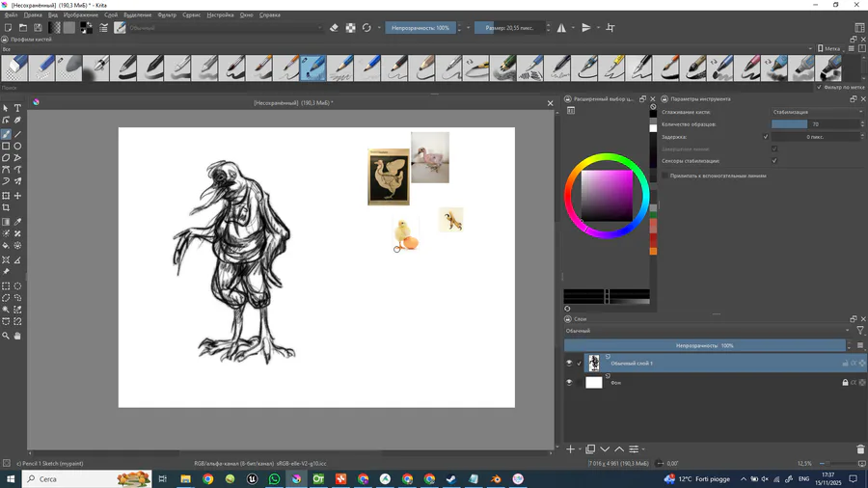Click the Windows Start button
This screenshot has height=488, width=868.
[x=11, y=479]
